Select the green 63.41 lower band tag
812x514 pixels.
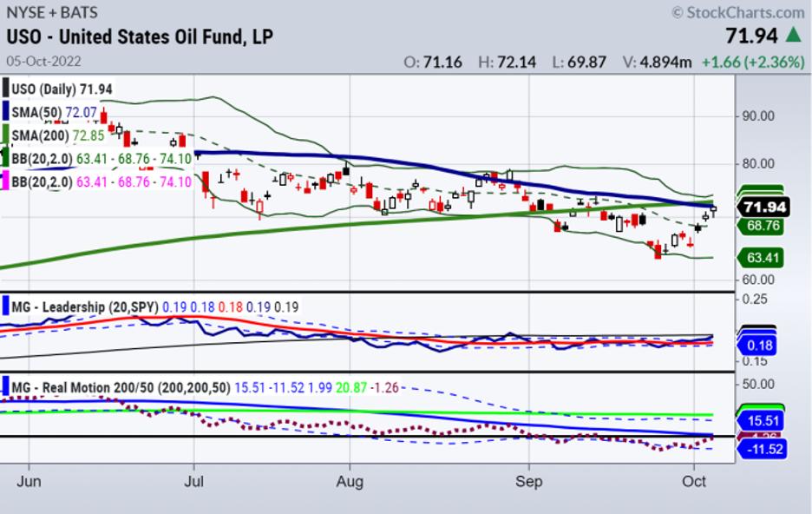click(761, 257)
